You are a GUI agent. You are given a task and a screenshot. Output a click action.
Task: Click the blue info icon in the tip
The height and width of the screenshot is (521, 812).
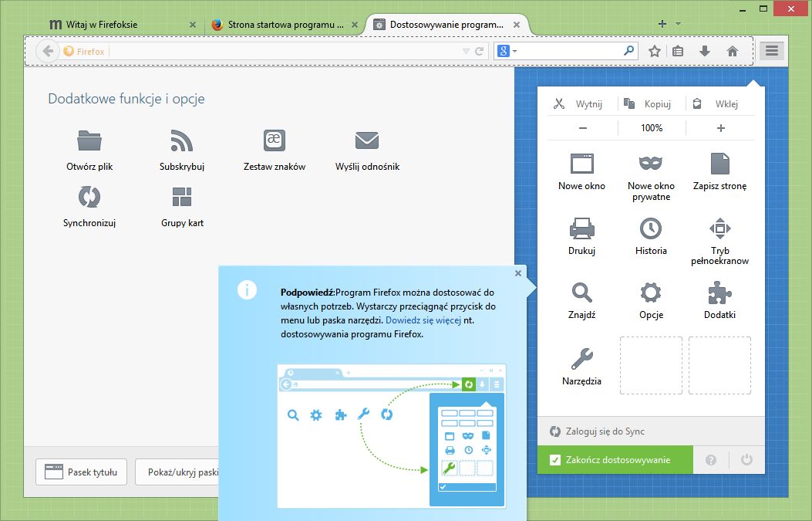(x=247, y=289)
